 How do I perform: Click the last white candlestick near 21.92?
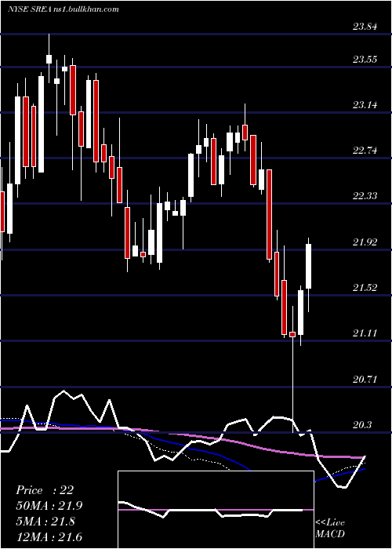click(309, 267)
